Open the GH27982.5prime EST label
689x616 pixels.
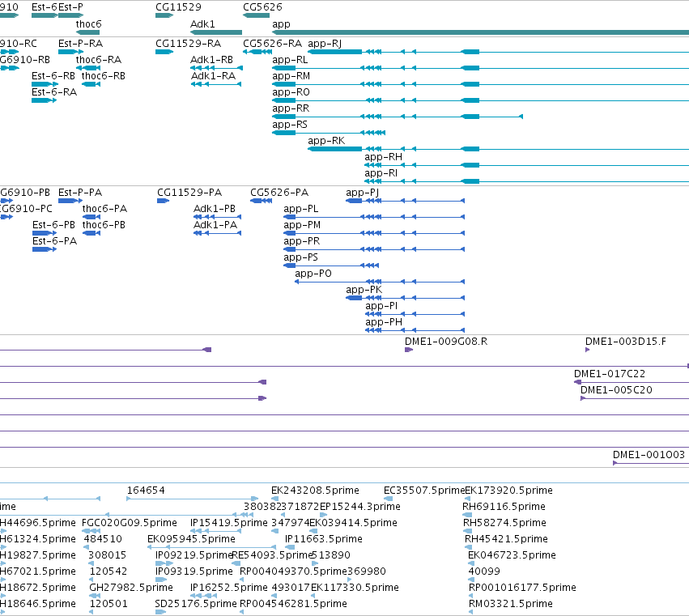[131, 588]
